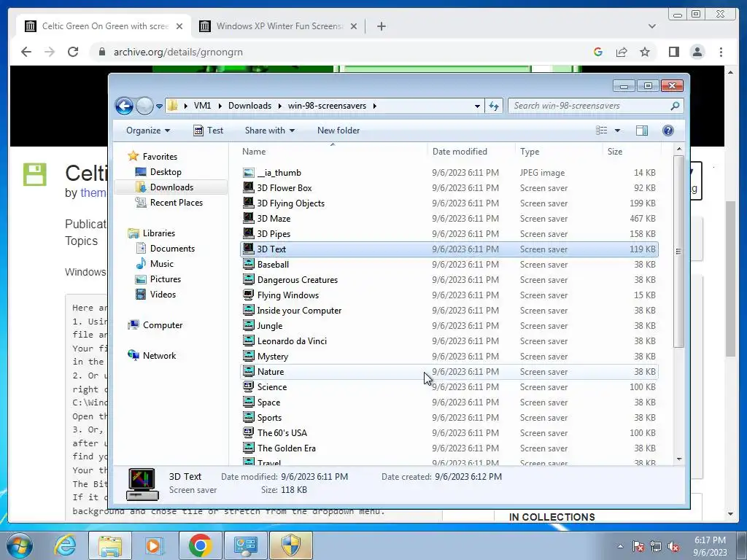
Task: Select the Jungle screensaver icon
Action: pyautogui.click(x=248, y=325)
